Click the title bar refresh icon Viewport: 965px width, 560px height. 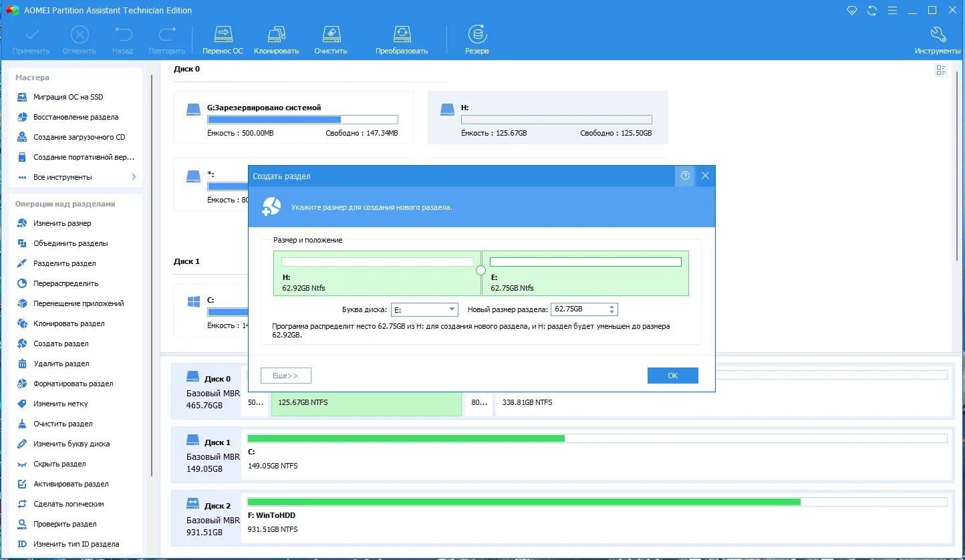point(871,10)
